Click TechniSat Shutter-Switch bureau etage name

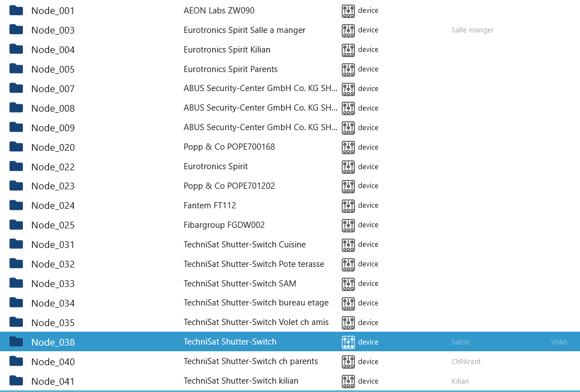pyautogui.click(x=256, y=303)
